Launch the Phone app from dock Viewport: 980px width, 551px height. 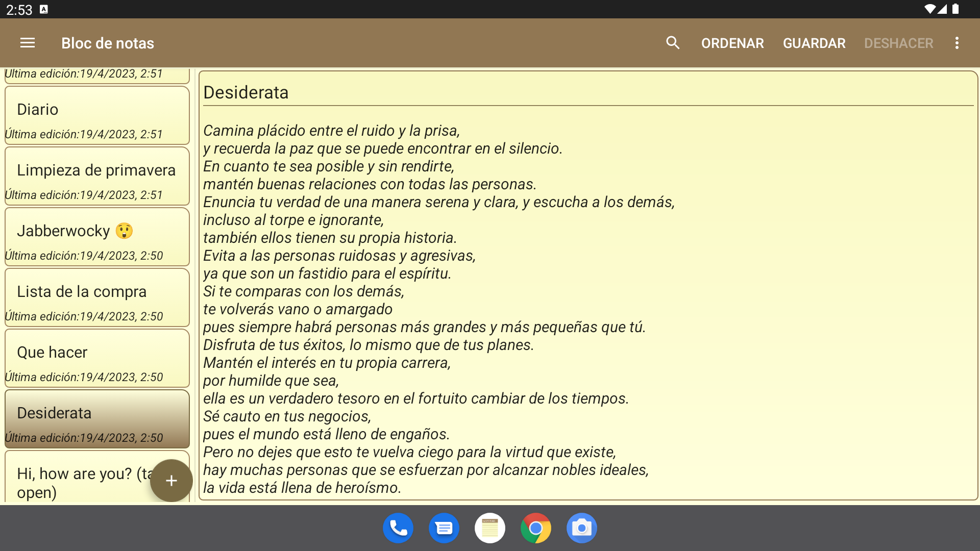tap(398, 528)
